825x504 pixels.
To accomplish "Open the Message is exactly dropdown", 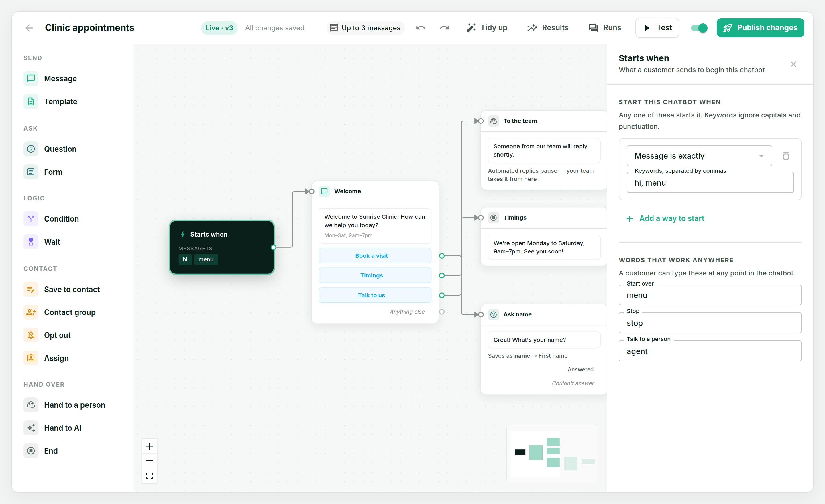I will (x=699, y=155).
